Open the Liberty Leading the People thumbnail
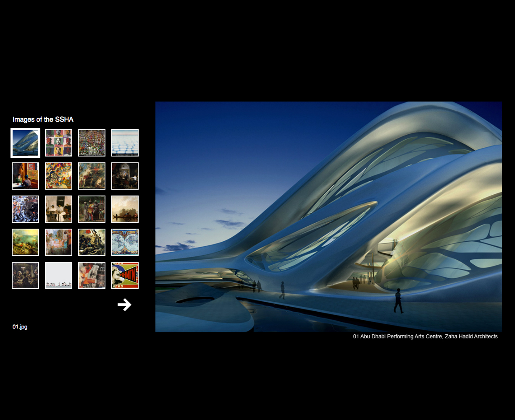515x420 pixels. click(92, 242)
